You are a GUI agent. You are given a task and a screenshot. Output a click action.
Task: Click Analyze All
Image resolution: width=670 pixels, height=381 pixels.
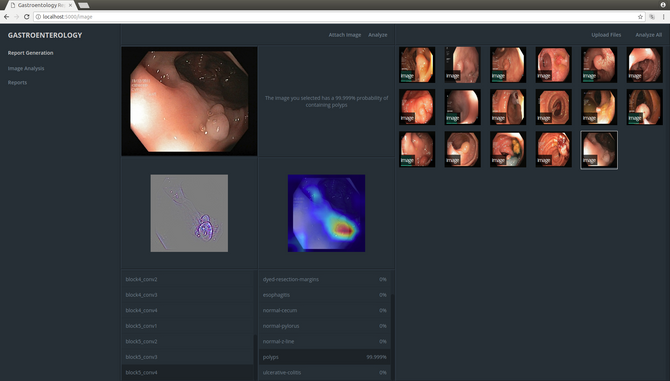[x=648, y=35]
